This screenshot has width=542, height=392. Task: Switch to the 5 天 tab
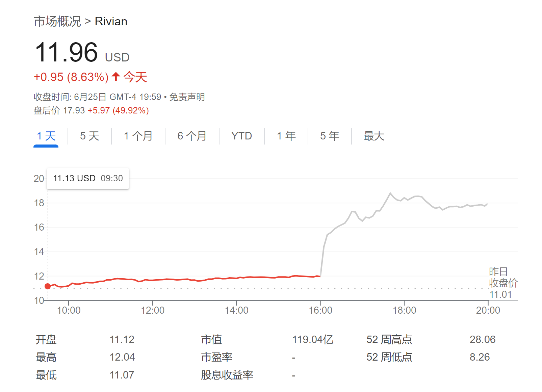[x=89, y=136]
